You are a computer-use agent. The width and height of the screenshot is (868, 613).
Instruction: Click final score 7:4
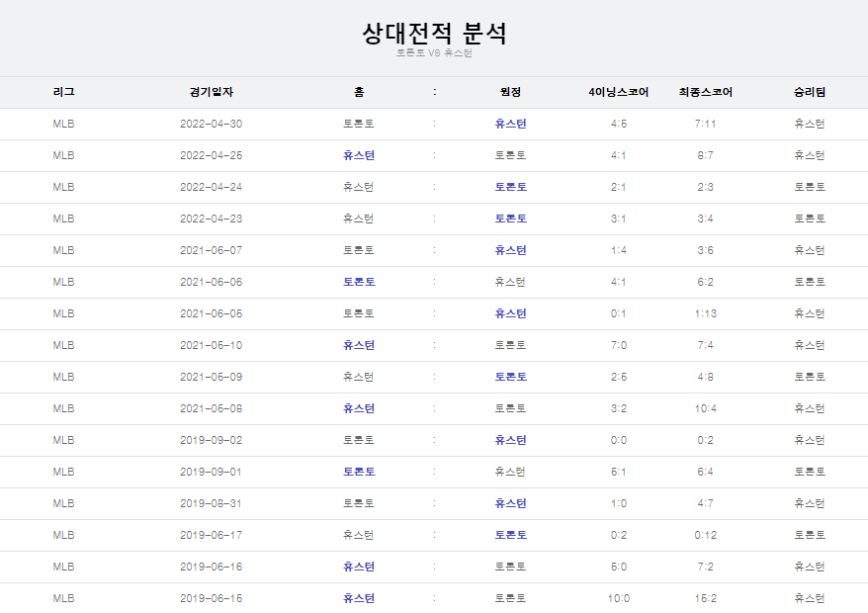coord(705,345)
